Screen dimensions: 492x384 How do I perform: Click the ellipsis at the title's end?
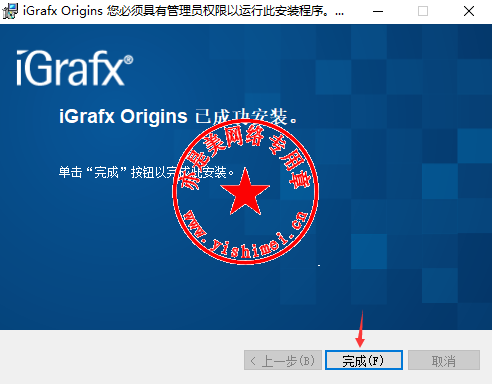[x=339, y=14]
